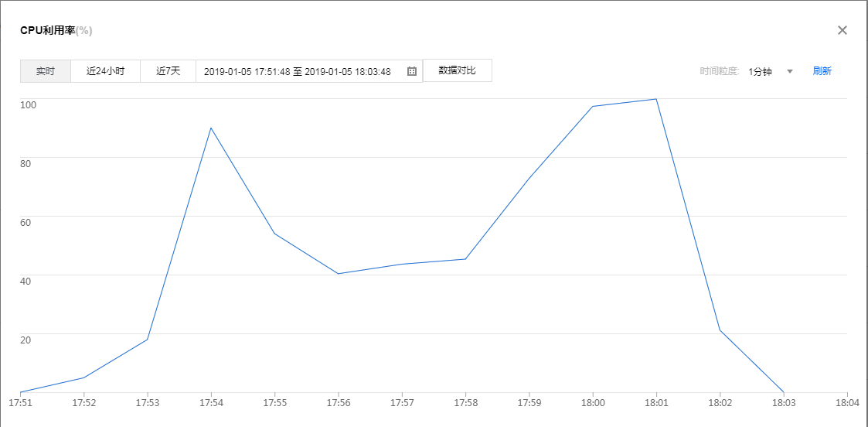Click the chart data point at 18:02
The image size is (868, 427).
pos(720,330)
